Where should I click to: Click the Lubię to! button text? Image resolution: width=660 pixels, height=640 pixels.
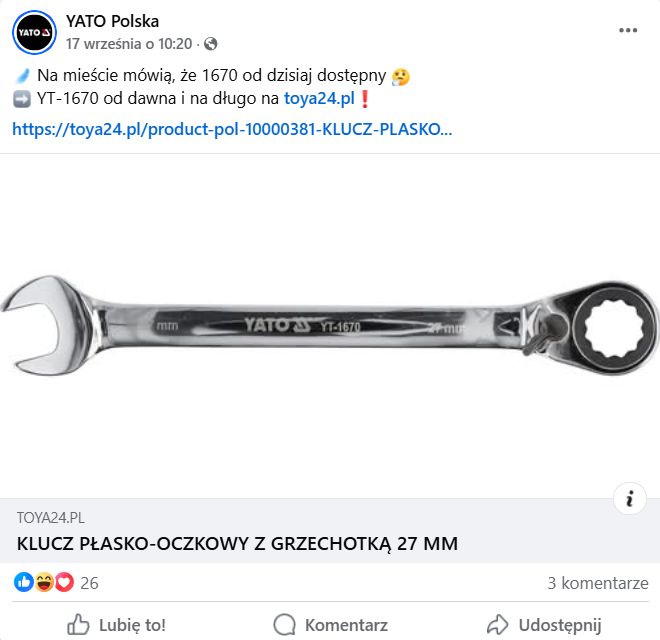click(x=132, y=625)
